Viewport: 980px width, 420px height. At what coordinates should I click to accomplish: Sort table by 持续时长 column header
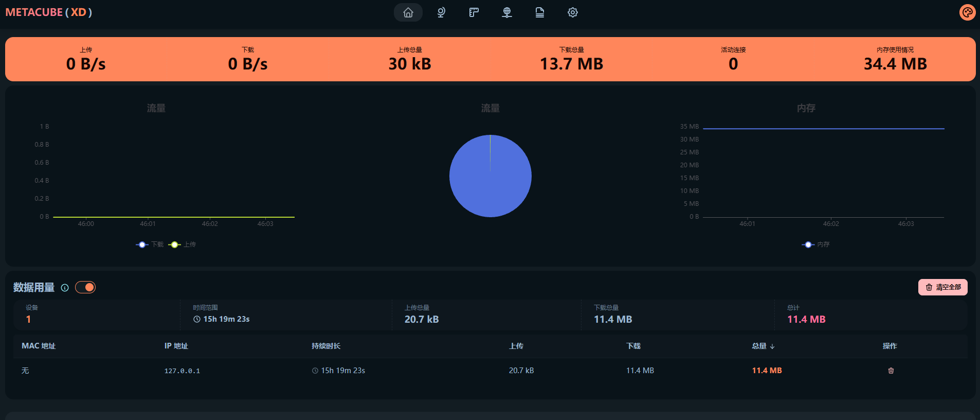tap(326, 346)
